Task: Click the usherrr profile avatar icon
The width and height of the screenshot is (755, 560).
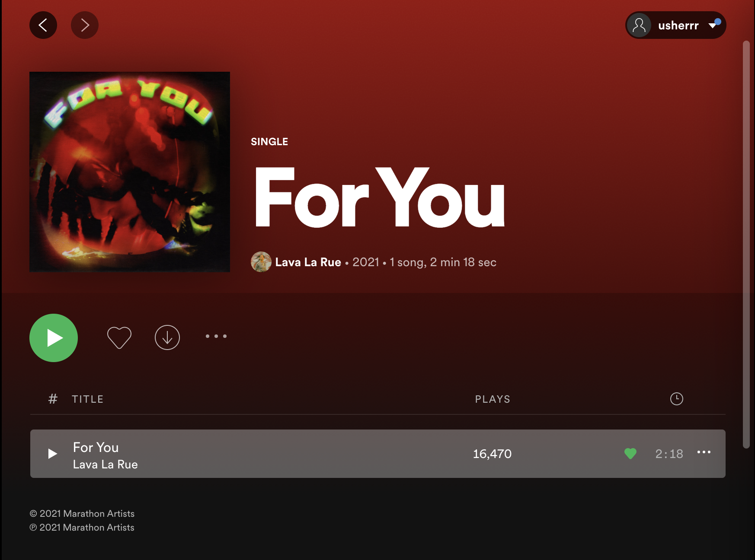Action: click(x=639, y=25)
